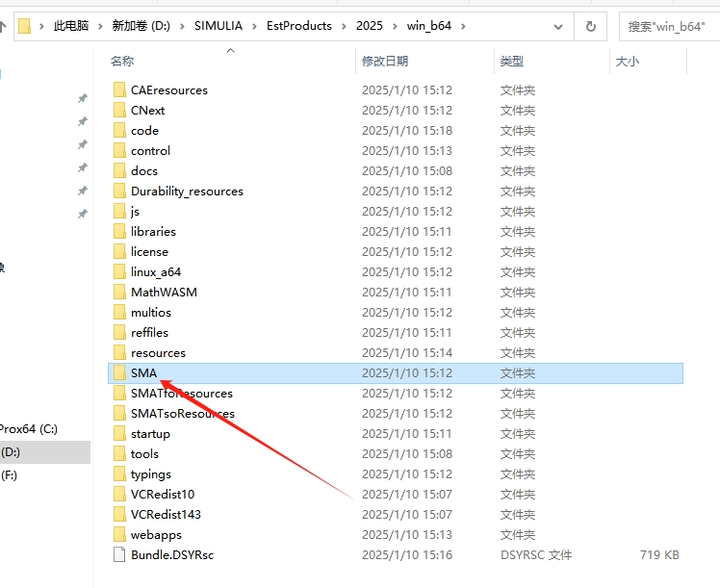Go to 此电脑 in the breadcrumb path
The width and height of the screenshot is (720, 588).
(70, 26)
